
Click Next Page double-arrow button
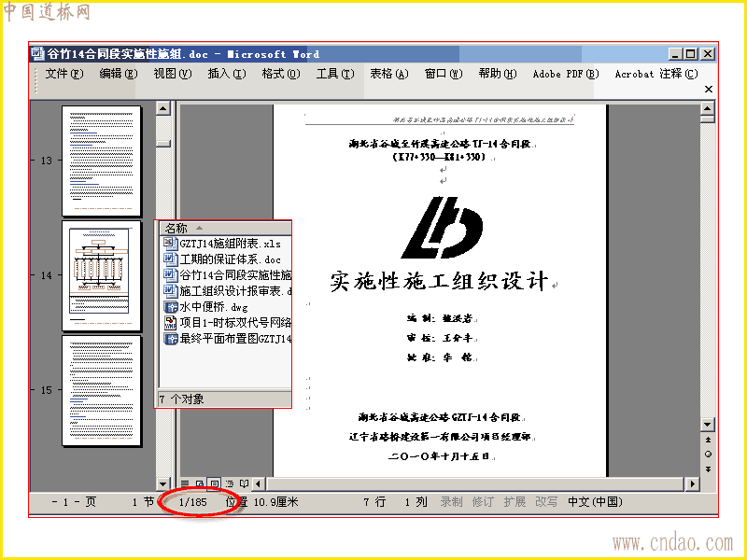(708, 469)
